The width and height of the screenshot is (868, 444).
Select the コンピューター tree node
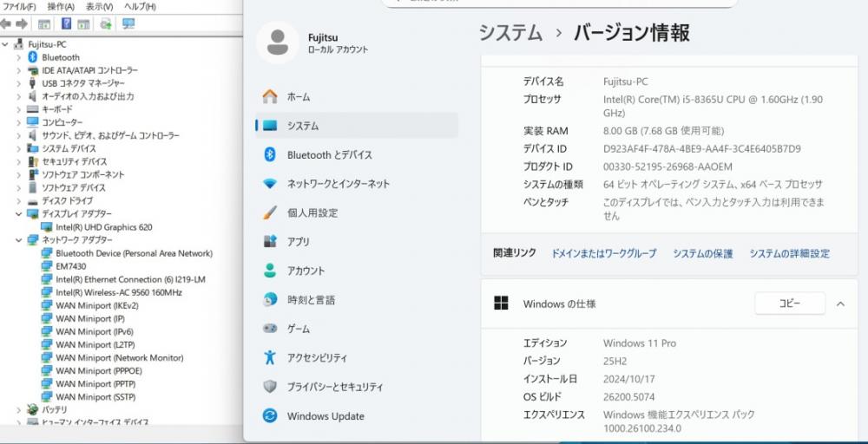62,122
